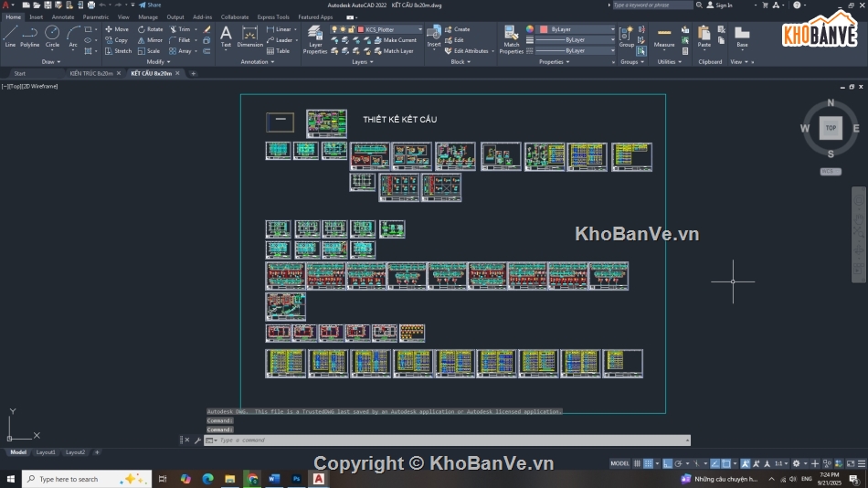The height and width of the screenshot is (488, 868).
Task: Click the Match Properties tool
Action: (511, 38)
